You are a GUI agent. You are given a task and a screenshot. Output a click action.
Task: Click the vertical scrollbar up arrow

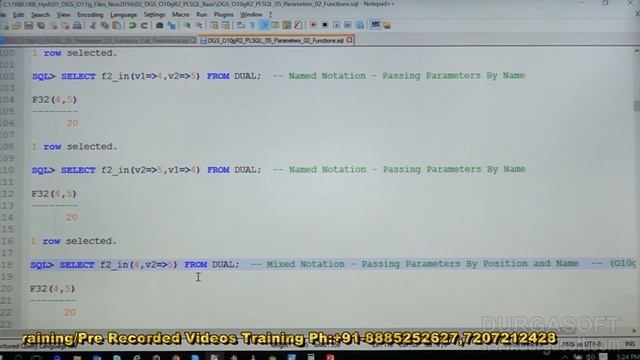[x=636, y=51]
